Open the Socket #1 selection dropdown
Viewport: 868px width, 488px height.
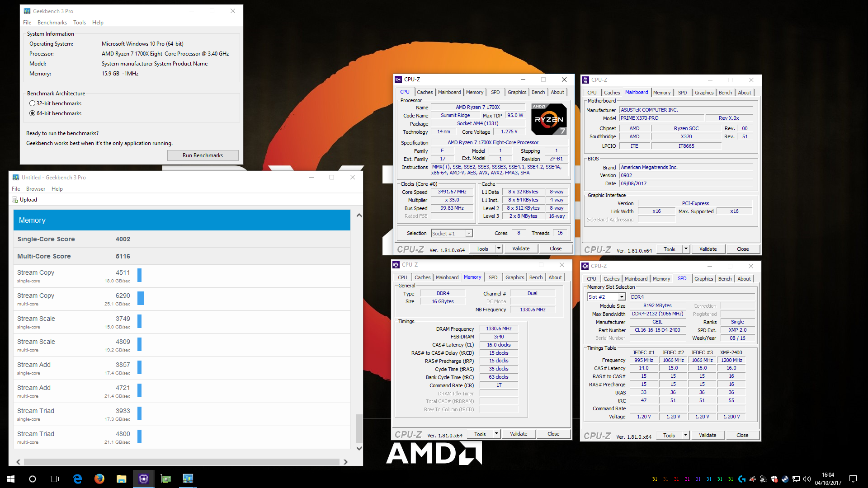pyautogui.click(x=469, y=234)
